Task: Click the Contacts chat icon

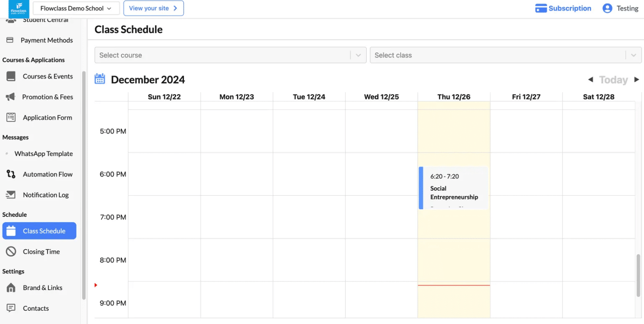Action: [x=11, y=308]
